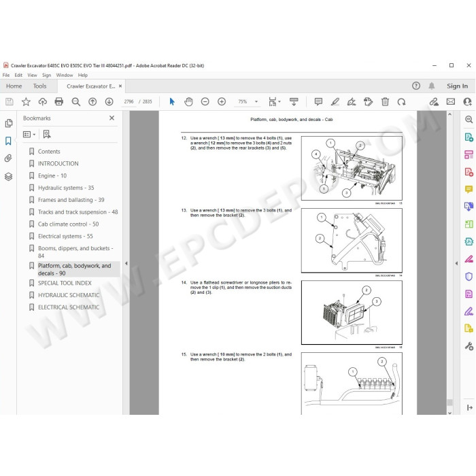Jump to Electrical systems - 55 bookmark
The height and width of the screenshot is (476, 476).
(65, 236)
